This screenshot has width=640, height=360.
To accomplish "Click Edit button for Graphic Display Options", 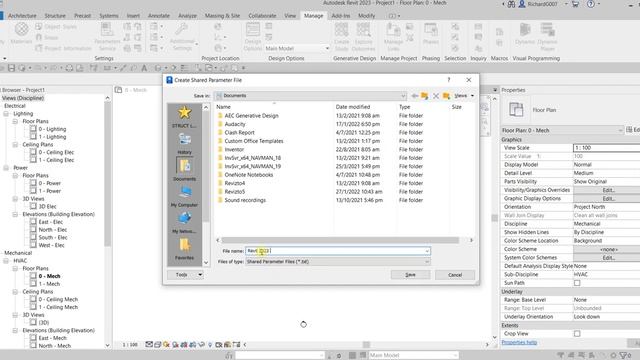I will [x=607, y=199].
